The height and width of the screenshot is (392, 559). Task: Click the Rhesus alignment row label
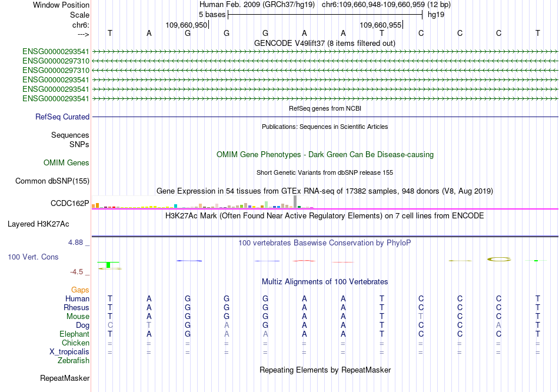pyautogui.click(x=76, y=307)
